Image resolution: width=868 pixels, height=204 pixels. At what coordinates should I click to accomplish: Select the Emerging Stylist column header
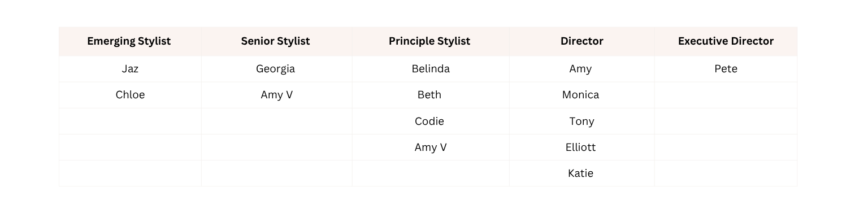(x=129, y=41)
